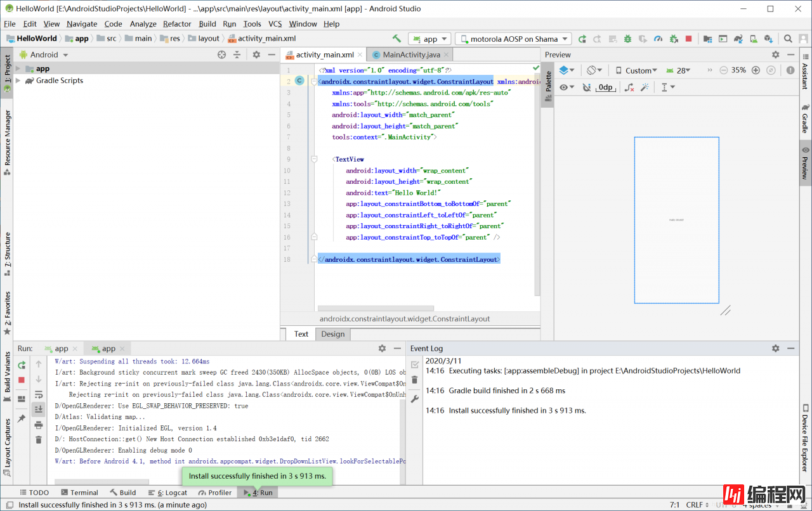Open Project panel settings gear

tap(256, 55)
